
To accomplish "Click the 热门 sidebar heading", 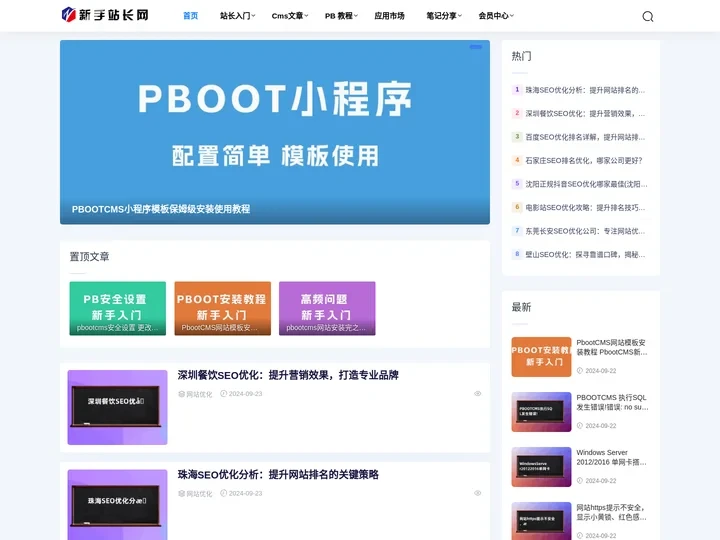I will tap(522, 56).
